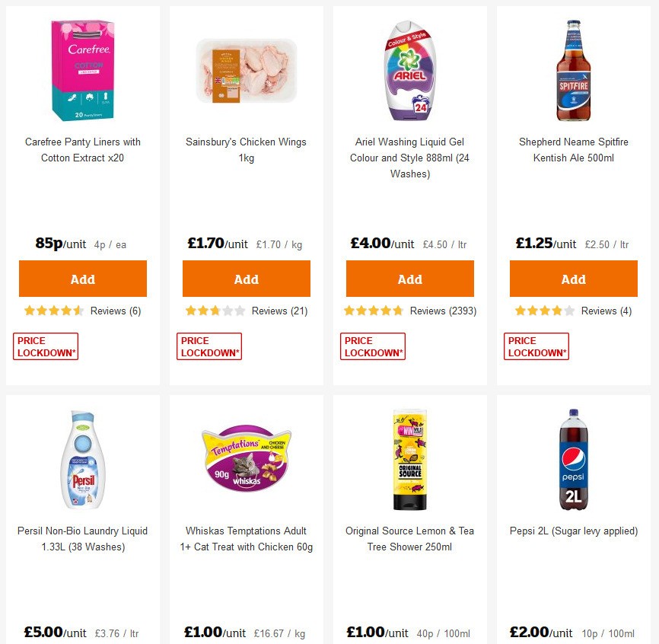Add Sainsbury's Chicken Wings 1kg to basket
The image size is (659, 644).
coord(246,278)
